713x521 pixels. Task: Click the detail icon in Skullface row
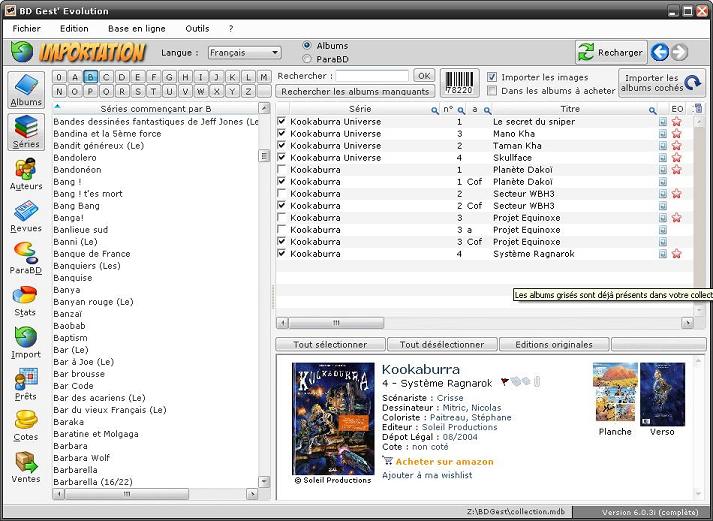click(x=663, y=158)
